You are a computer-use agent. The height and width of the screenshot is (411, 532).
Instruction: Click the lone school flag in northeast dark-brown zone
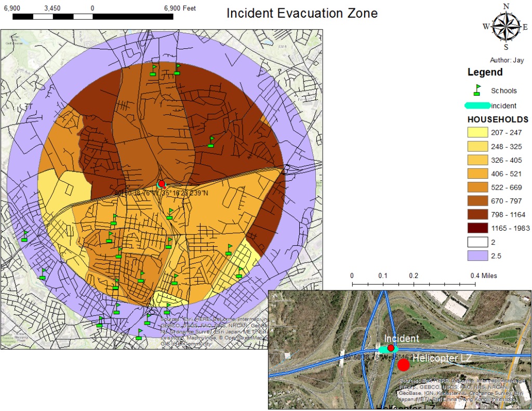coord(210,141)
